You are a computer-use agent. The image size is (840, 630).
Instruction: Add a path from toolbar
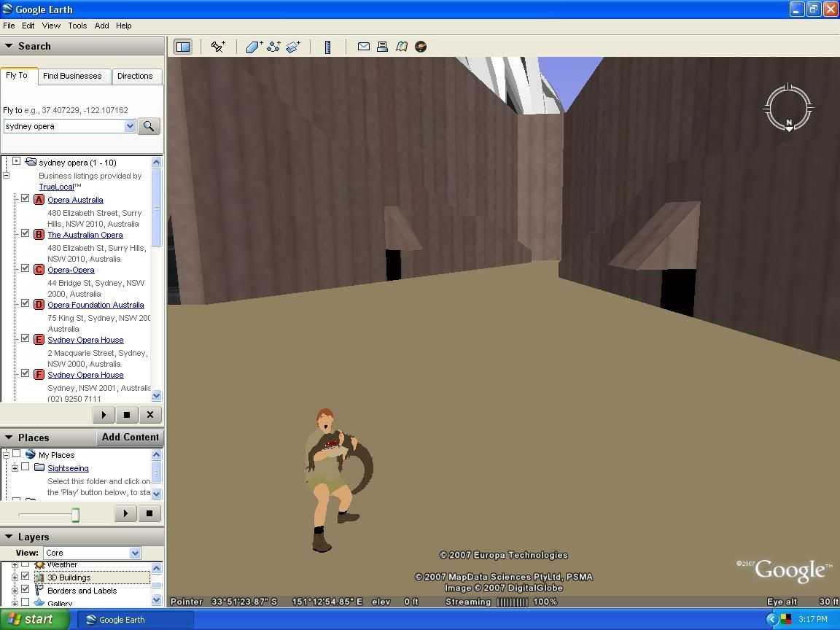click(273, 47)
